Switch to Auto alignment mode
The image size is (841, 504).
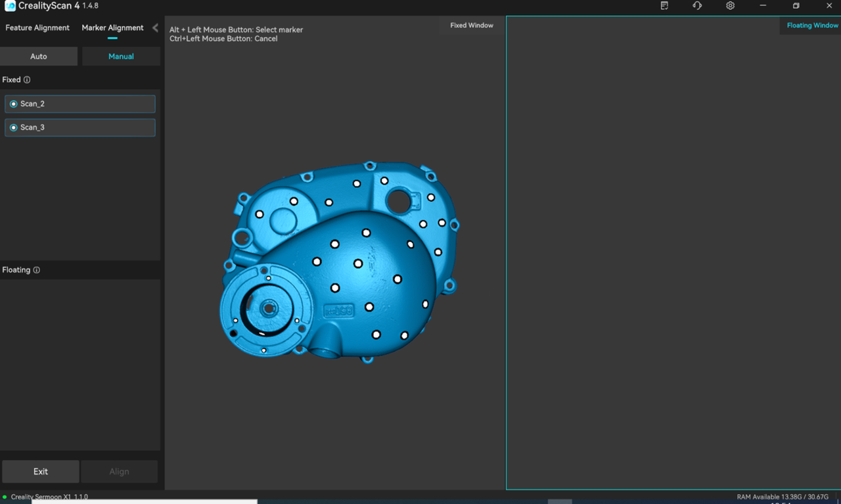39,57
